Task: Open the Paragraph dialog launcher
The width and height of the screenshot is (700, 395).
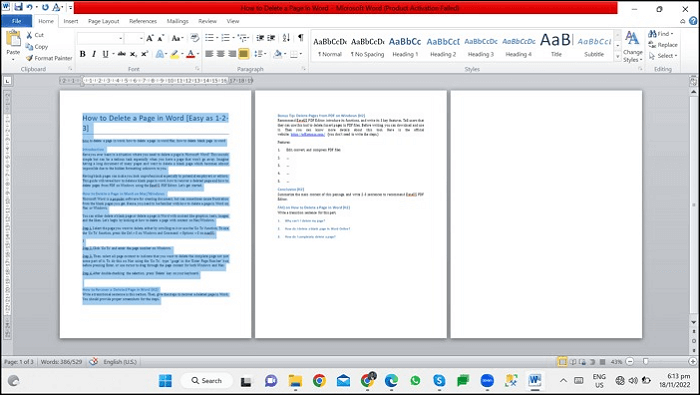Action: coord(304,69)
